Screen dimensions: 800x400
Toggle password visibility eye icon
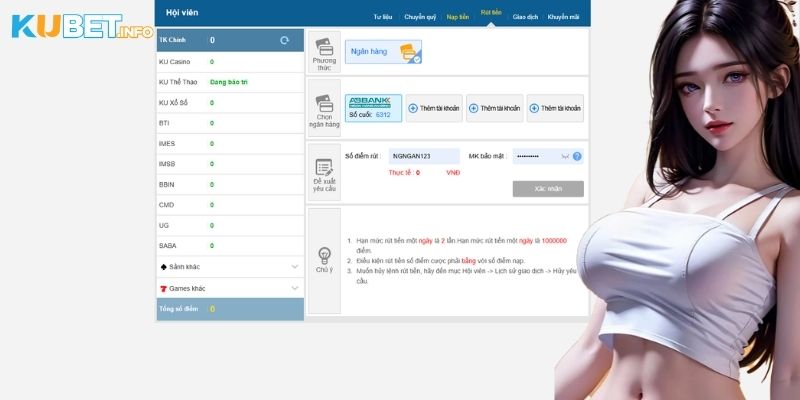pyautogui.click(x=565, y=157)
